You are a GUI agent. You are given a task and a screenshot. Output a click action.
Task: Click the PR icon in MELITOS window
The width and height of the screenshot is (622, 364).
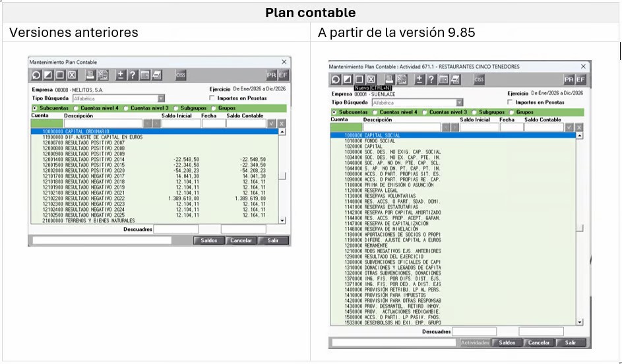(271, 75)
